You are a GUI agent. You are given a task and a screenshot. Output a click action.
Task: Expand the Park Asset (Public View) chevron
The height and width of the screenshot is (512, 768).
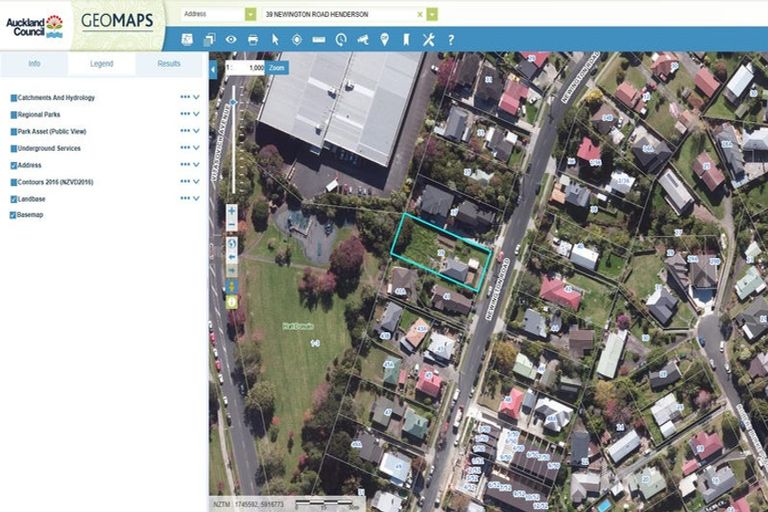[x=196, y=131]
